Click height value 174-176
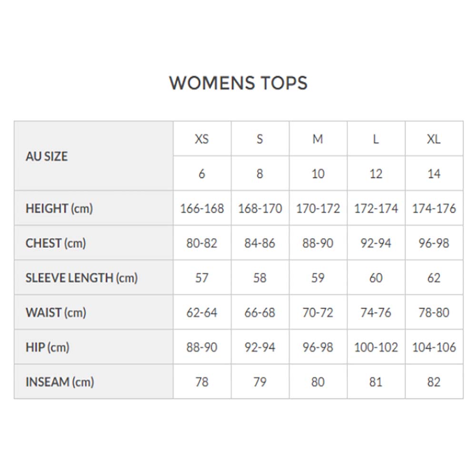 [x=434, y=208]
